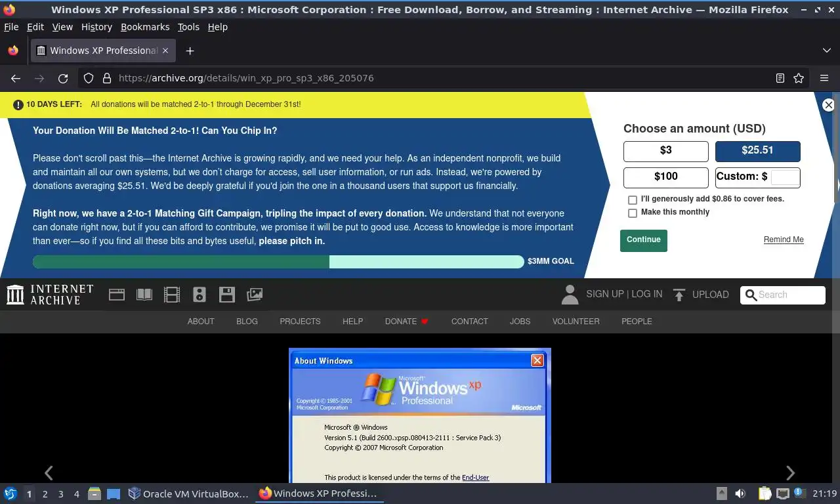Click the network tray icon
The width and height of the screenshot is (840, 504).
(x=782, y=493)
